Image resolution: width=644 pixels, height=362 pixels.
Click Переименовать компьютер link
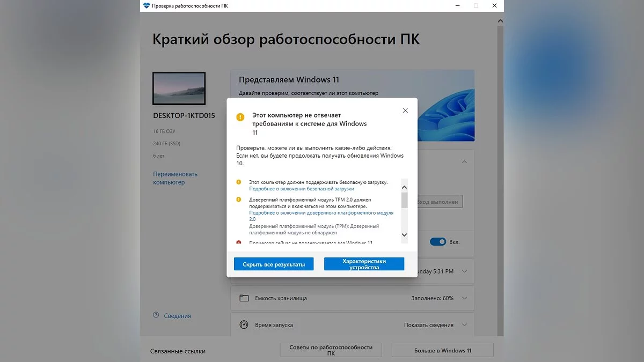[175, 178]
